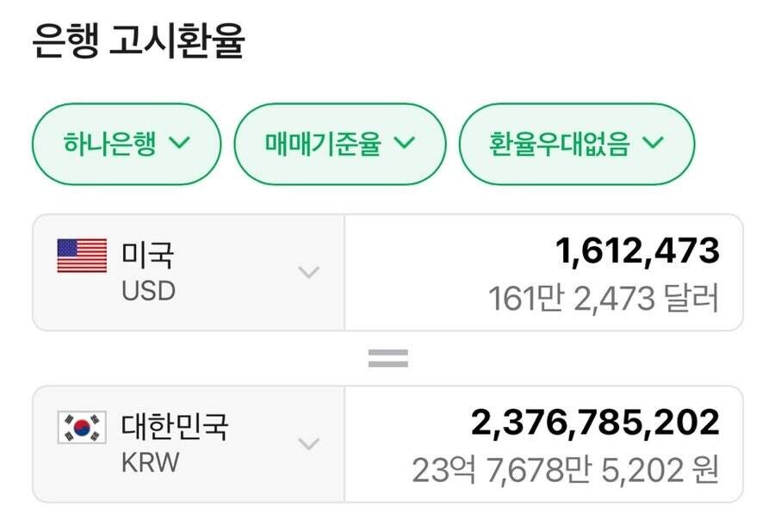Open the 매매기준율 rate type dropdown
775x532 pixels.
339,144
